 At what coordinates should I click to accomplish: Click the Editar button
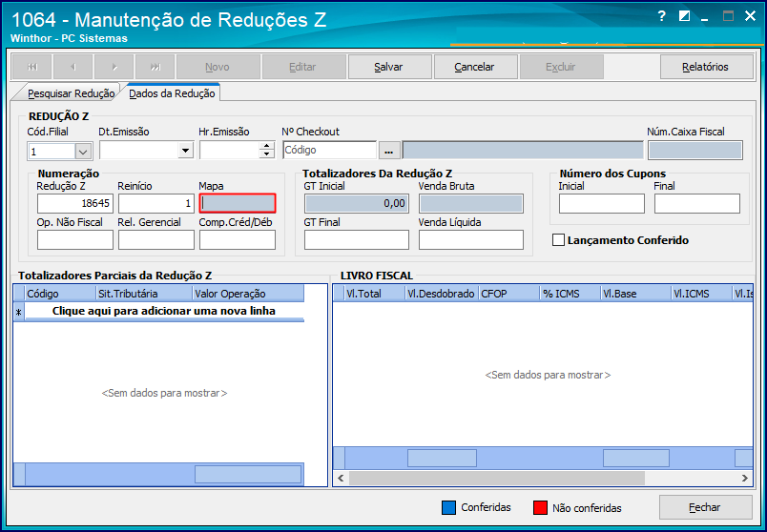[302, 67]
